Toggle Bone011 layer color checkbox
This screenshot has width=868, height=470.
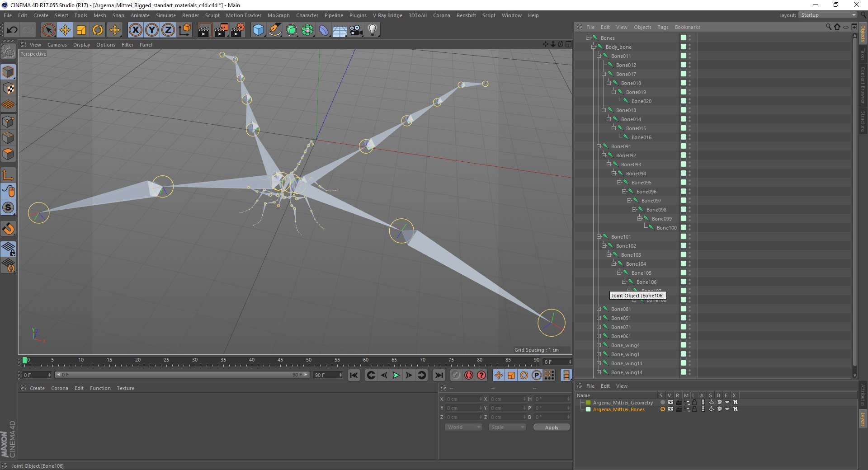click(684, 56)
